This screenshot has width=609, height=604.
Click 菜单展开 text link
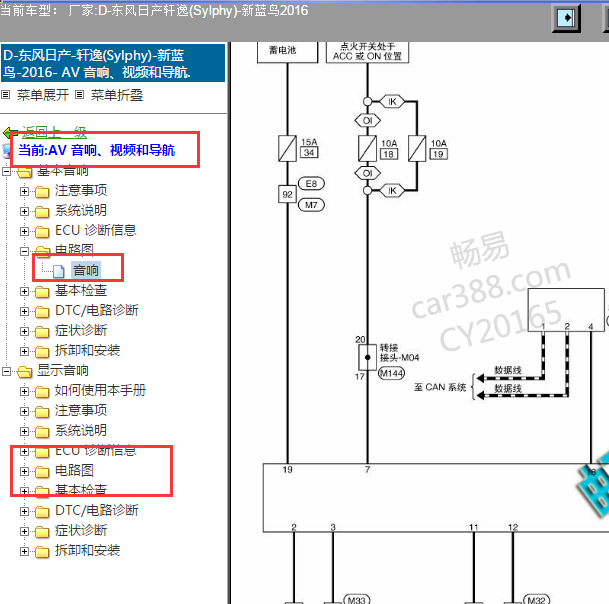click(x=43, y=95)
